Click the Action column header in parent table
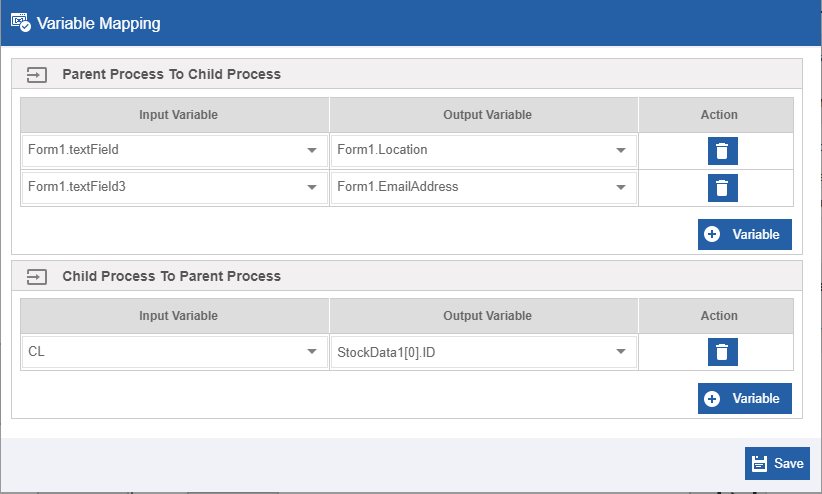 (x=719, y=115)
